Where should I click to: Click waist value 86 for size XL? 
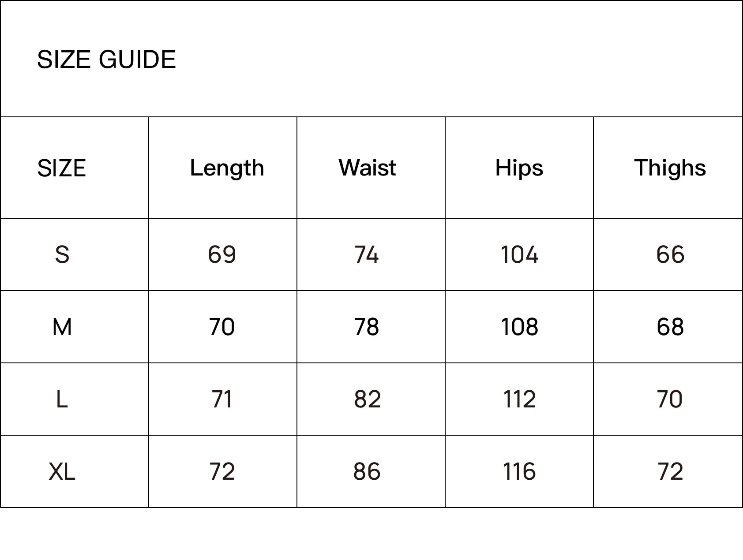[367, 471]
